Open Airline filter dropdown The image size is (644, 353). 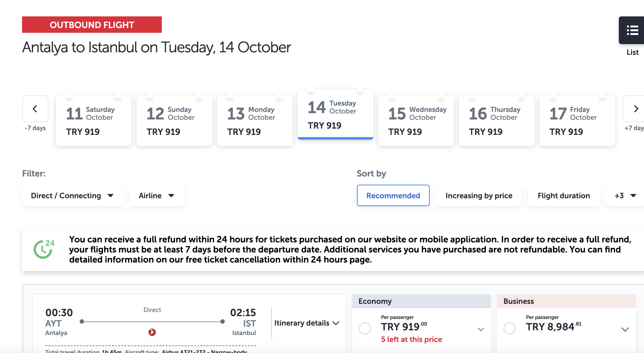(x=157, y=196)
